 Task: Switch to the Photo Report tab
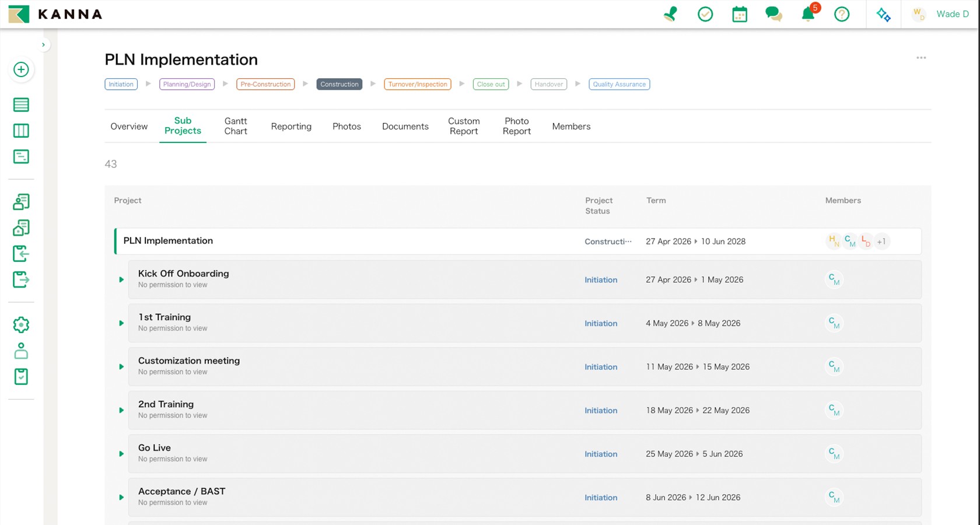[517, 126]
